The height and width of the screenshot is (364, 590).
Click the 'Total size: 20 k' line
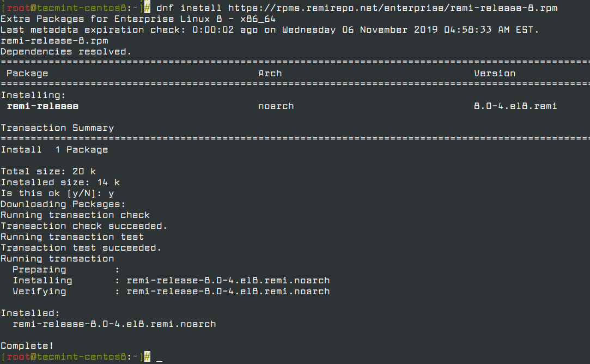point(48,172)
